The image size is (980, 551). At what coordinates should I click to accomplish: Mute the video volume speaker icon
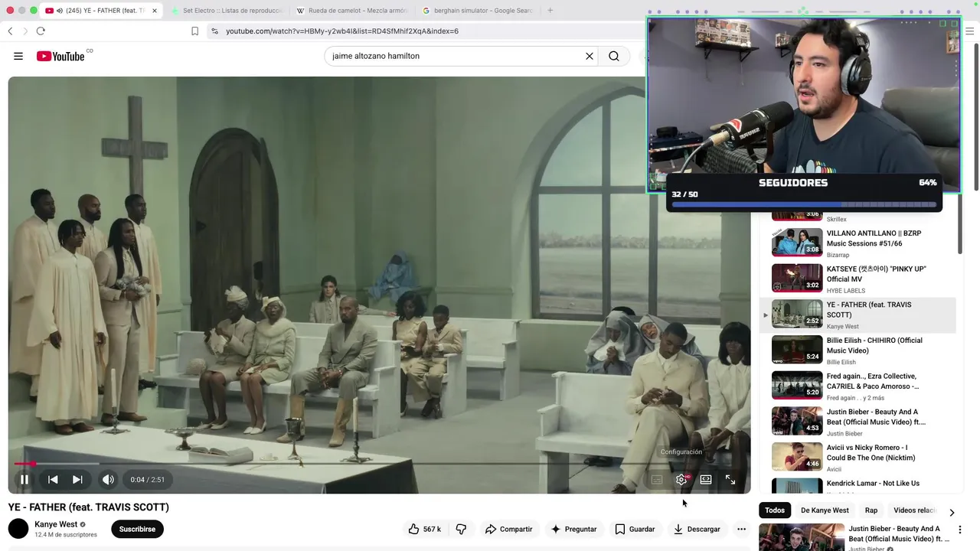click(108, 480)
